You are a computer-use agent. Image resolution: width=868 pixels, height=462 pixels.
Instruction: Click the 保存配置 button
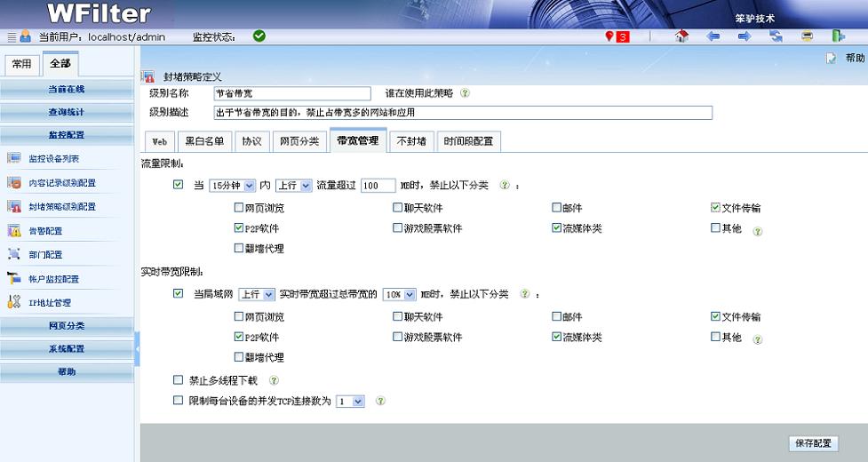tap(813, 443)
